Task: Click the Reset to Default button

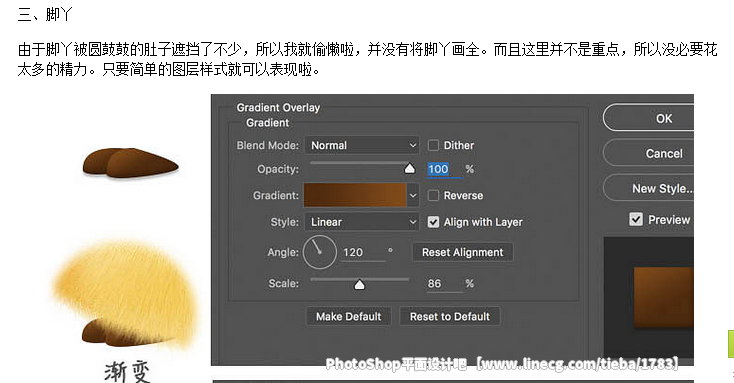Action: click(x=450, y=317)
